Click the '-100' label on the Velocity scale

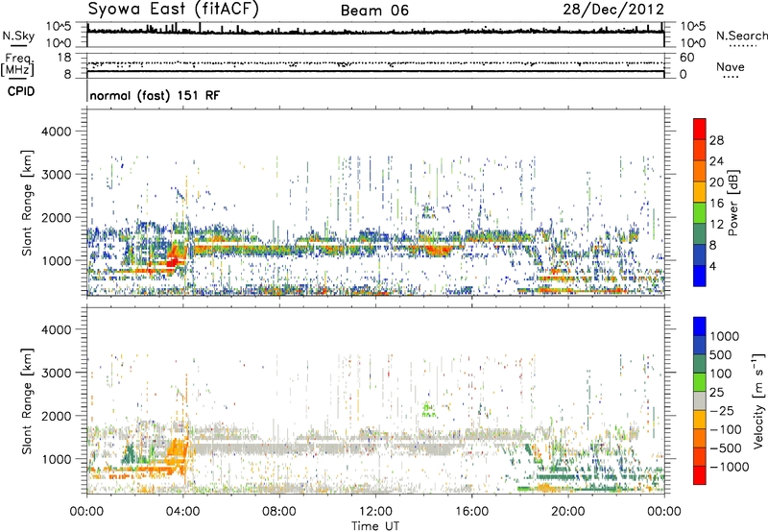[726, 429]
